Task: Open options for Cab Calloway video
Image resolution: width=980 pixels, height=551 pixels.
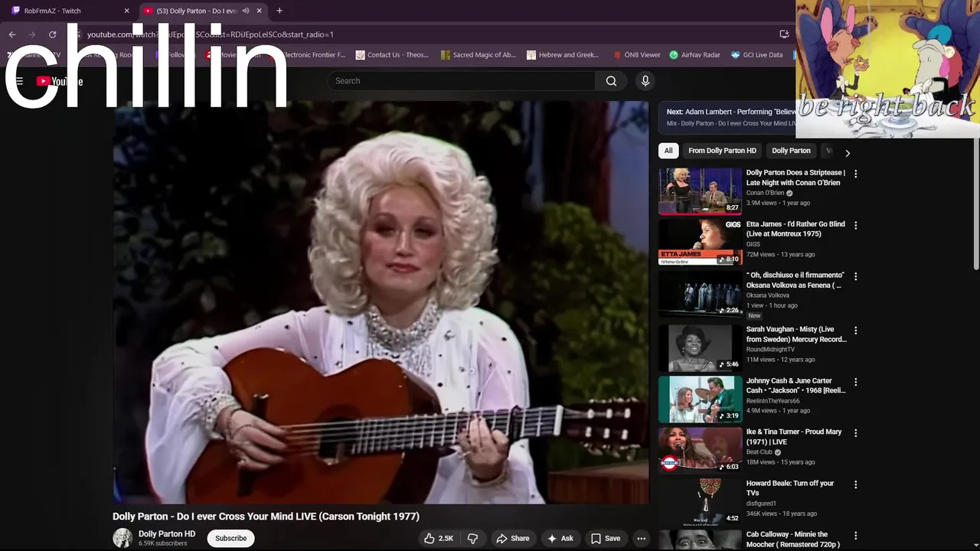Action: 855,536
